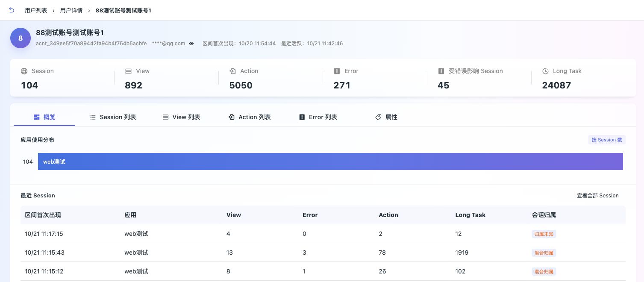Click the masked email ****@qq.com
Screen dimensions: 644x282
click(168, 44)
